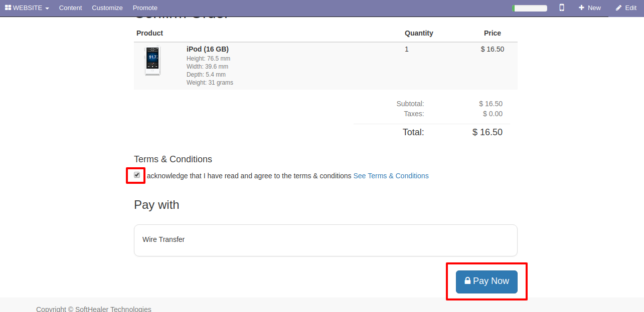Click the Total amount $ 16.50
The height and width of the screenshot is (312, 644).
point(488,132)
